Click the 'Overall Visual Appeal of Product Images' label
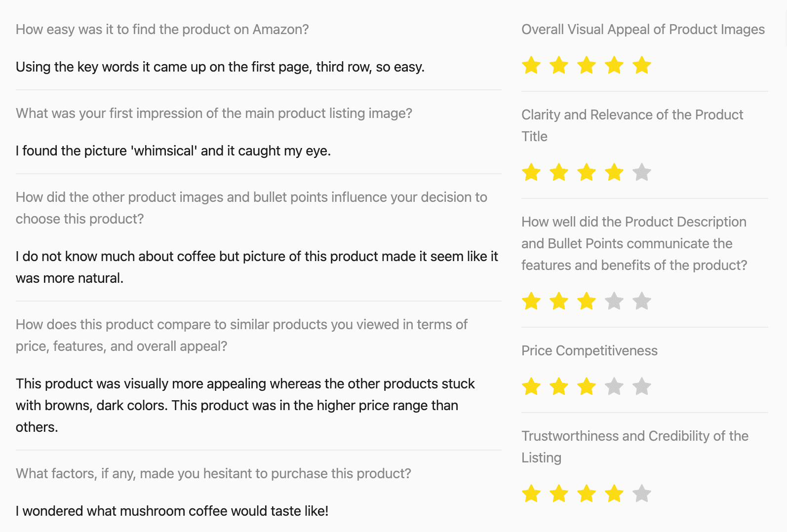The height and width of the screenshot is (532, 787). pos(643,30)
